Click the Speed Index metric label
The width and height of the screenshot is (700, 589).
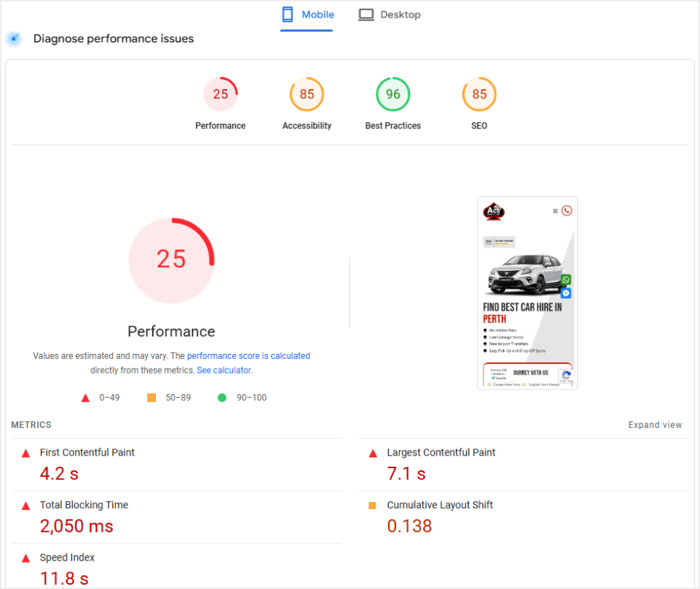[67, 557]
